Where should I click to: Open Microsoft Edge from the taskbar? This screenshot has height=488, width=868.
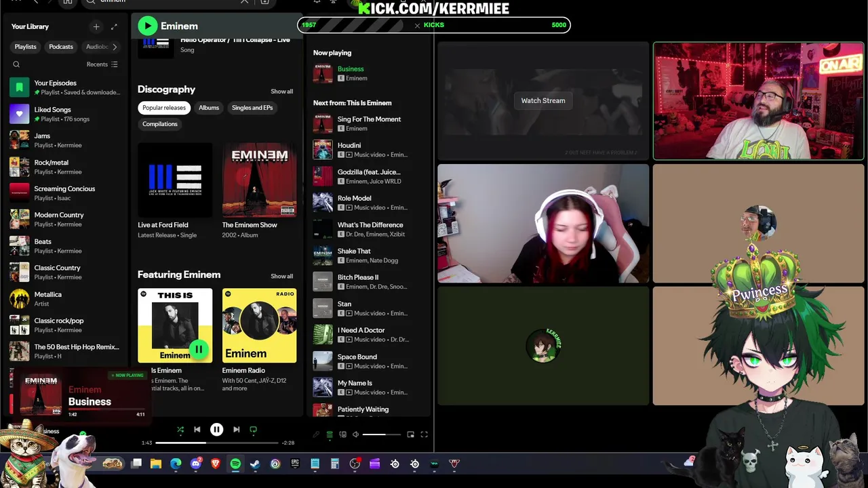coord(176,464)
